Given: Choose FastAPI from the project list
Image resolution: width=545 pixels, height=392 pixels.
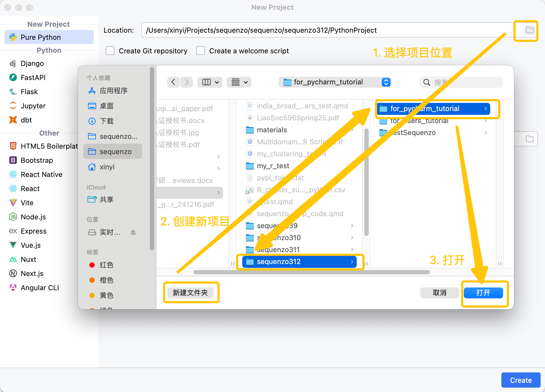Looking at the screenshot, I should pos(33,78).
